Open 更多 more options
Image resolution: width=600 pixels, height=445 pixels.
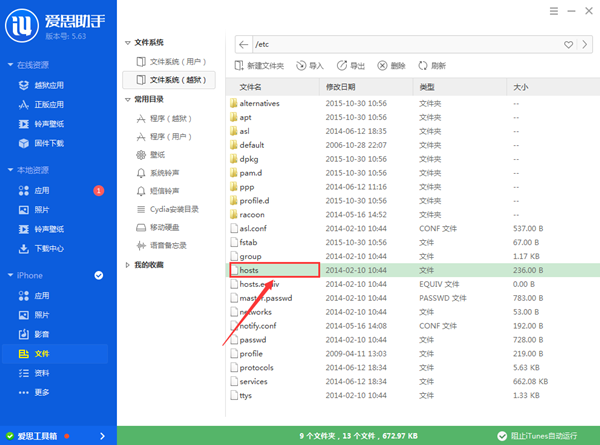click(34, 393)
